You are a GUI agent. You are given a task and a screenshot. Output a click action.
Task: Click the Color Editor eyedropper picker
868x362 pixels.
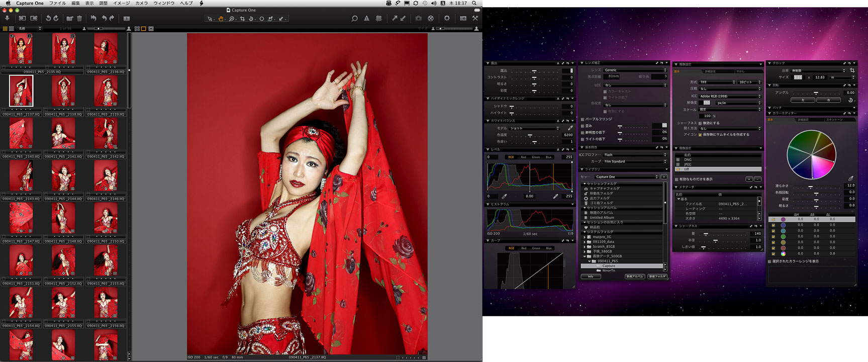(x=850, y=178)
